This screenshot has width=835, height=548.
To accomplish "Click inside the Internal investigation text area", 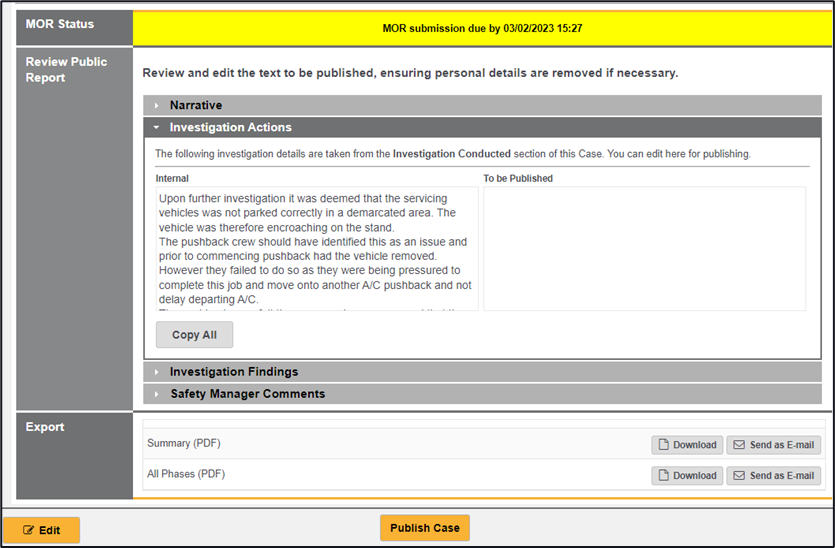I will click(316, 248).
